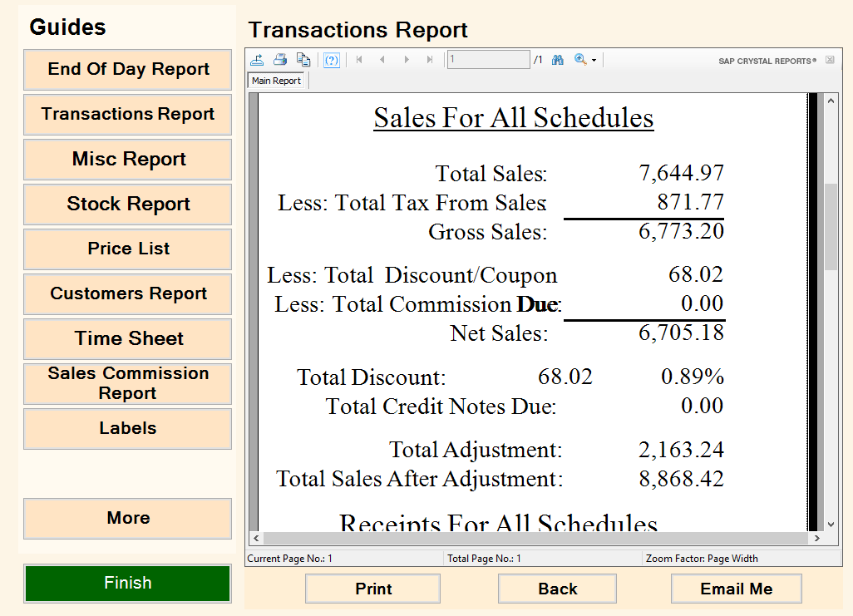Viewport: 853px width, 616px height.
Task: Open the zoom level dropdown arrow
Action: tap(594, 61)
